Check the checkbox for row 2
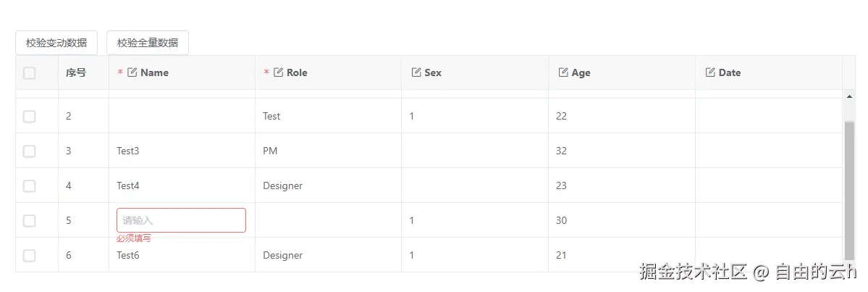The width and height of the screenshot is (868, 292). pyautogui.click(x=29, y=116)
